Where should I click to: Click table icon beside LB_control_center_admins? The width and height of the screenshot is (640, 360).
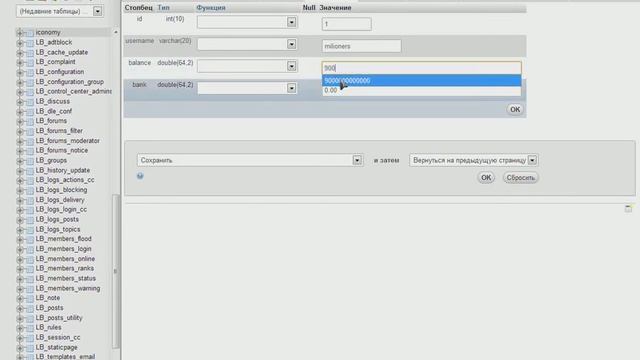coord(29,92)
